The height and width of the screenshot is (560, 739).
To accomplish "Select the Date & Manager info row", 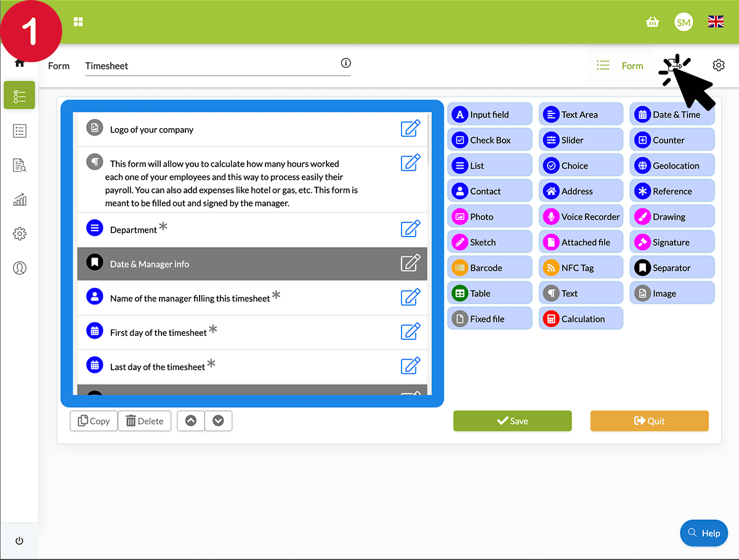I will (x=252, y=264).
